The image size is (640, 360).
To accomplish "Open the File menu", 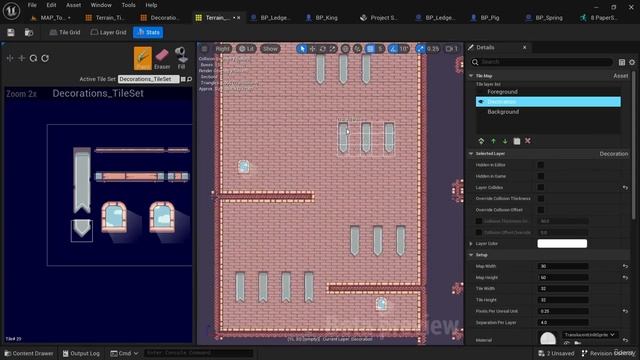I will pos(32,5).
